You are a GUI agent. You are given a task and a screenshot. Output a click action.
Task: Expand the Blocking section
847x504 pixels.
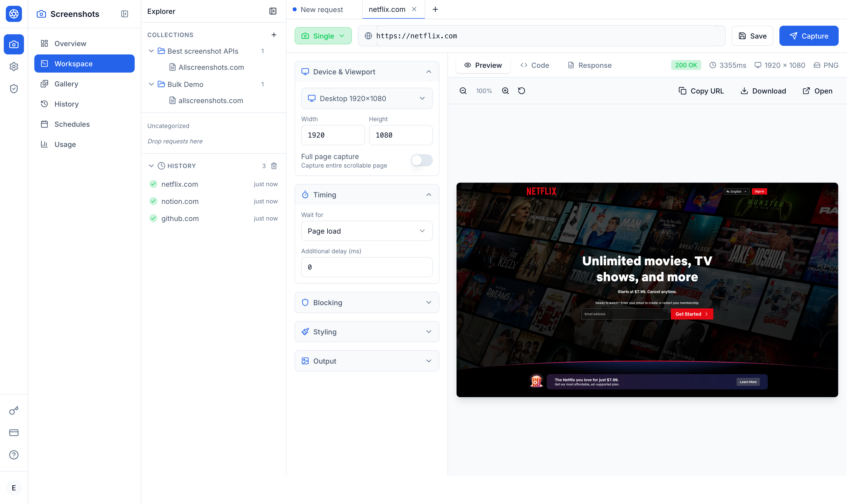(x=366, y=303)
